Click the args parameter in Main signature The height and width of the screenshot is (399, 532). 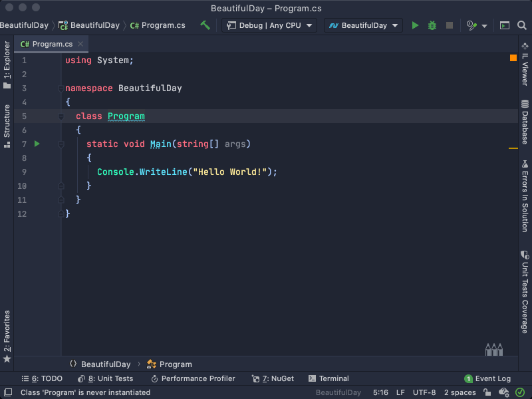point(235,144)
